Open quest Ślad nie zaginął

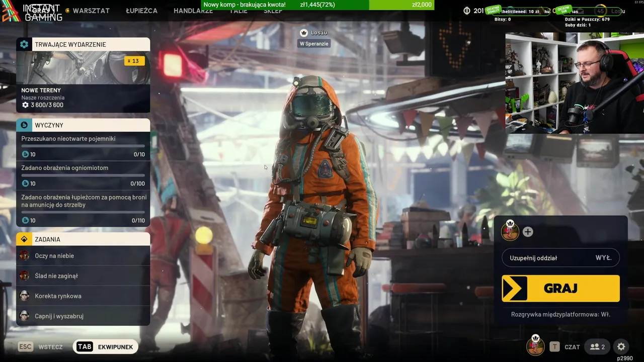coord(83,276)
